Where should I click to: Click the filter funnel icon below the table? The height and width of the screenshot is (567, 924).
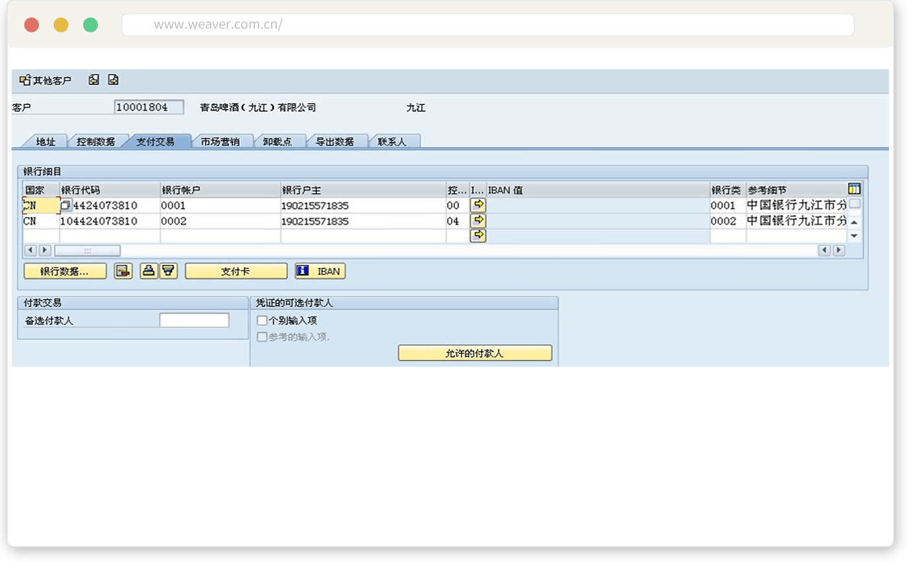[x=169, y=271]
